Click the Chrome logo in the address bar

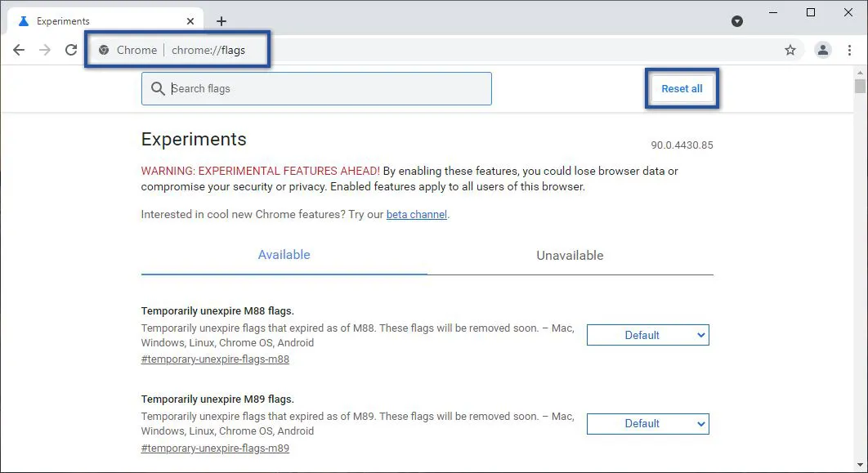[x=103, y=50]
